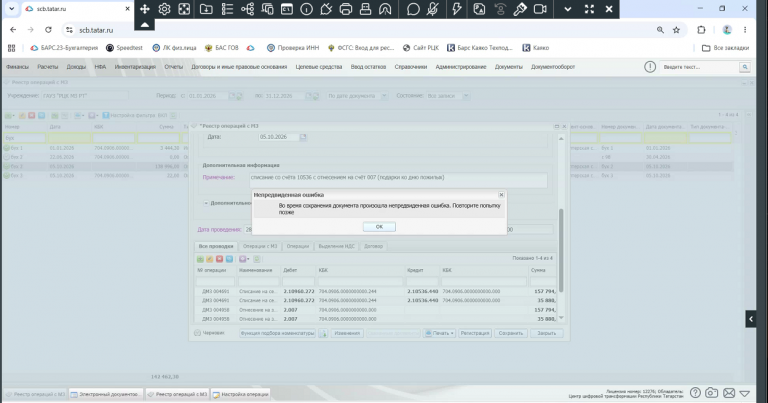This screenshot has height=403, width=768.
Task: Click the stamp device icon in remote toolbar
Action: point(365,9)
